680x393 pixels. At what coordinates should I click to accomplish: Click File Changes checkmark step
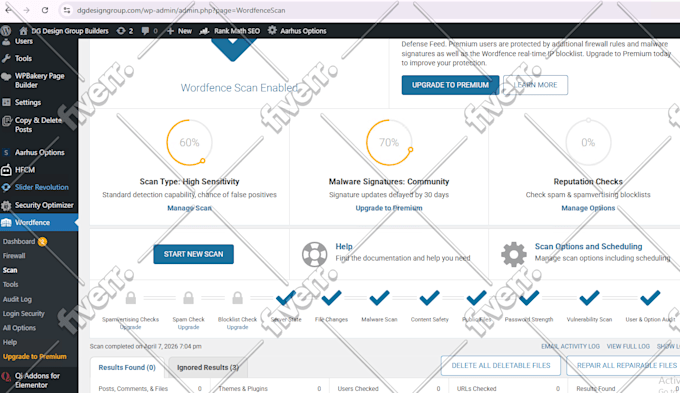[x=331, y=298]
